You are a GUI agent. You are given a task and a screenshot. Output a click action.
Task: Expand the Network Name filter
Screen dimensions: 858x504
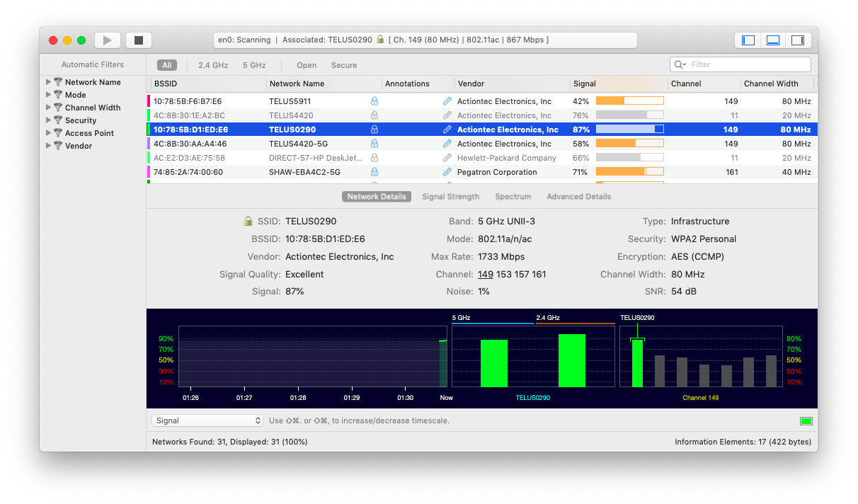(49, 82)
